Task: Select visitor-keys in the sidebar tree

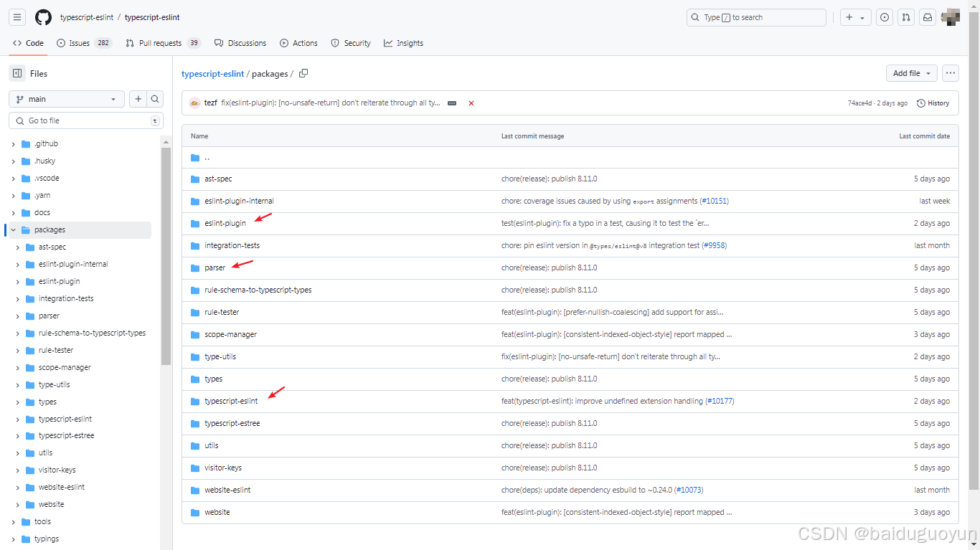Action: pyautogui.click(x=57, y=470)
